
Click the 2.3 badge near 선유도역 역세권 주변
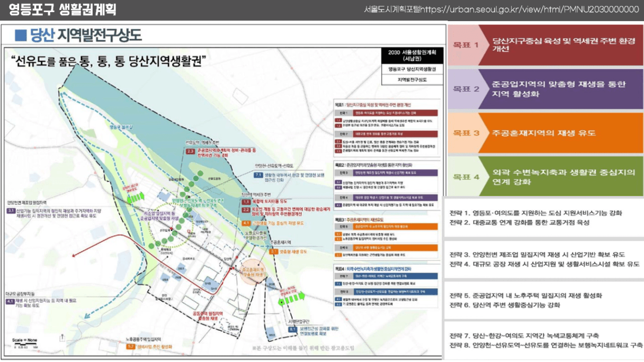tap(191, 151)
